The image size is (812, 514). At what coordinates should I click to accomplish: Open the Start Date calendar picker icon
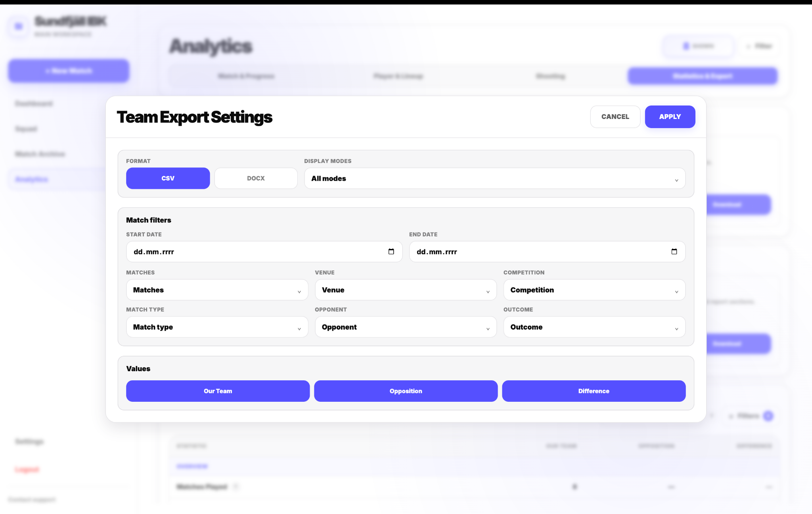click(391, 251)
